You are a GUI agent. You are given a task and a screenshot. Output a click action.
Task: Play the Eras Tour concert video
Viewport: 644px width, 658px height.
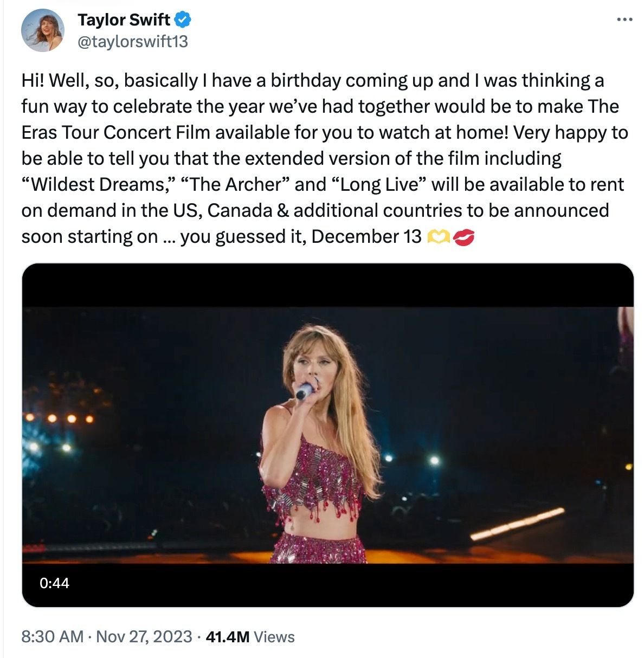(x=327, y=435)
